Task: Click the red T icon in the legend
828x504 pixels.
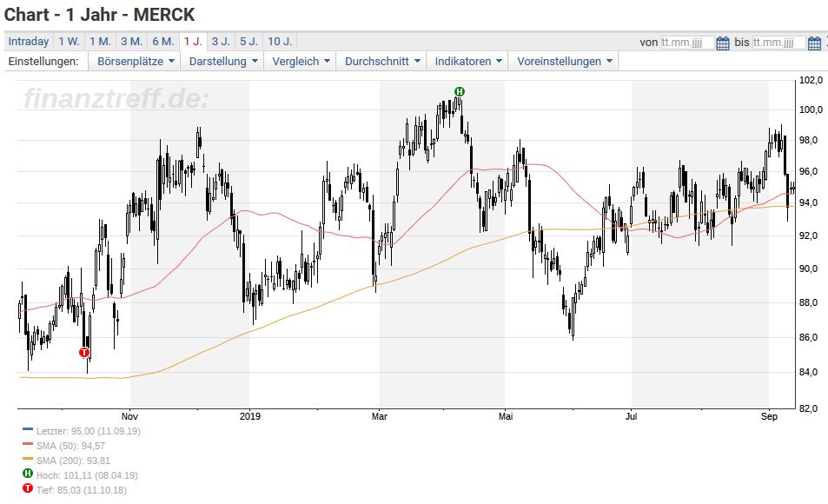Action: pyautogui.click(x=28, y=488)
